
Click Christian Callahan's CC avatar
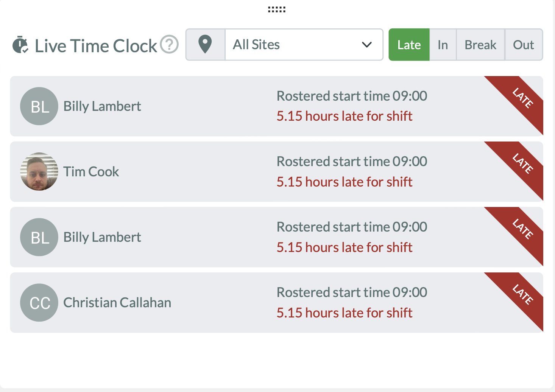[x=39, y=302]
